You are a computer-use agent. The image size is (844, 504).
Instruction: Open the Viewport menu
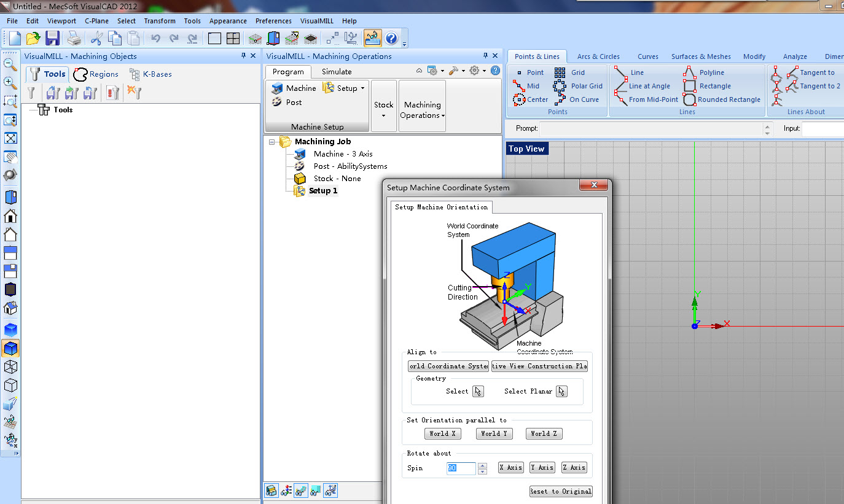point(61,21)
